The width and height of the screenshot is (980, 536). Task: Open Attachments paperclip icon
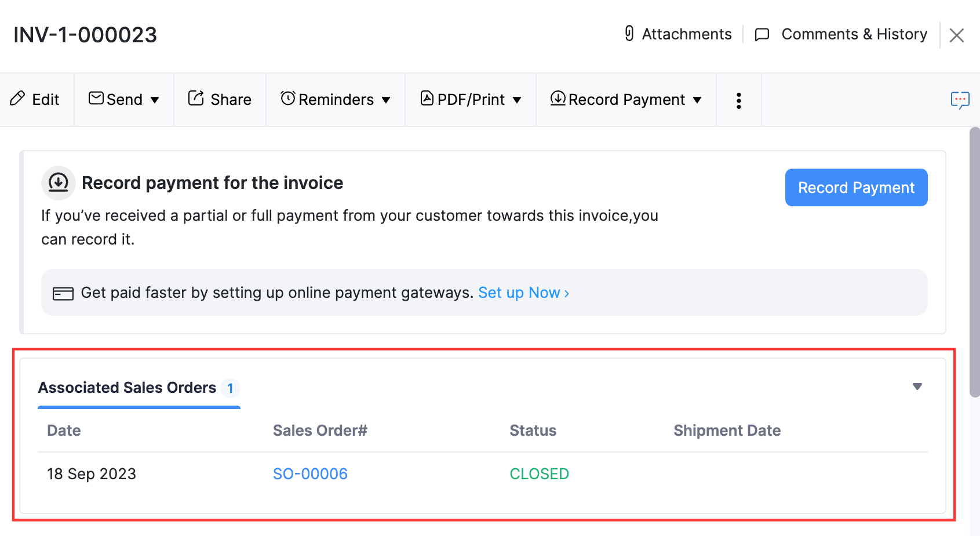[x=629, y=34]
